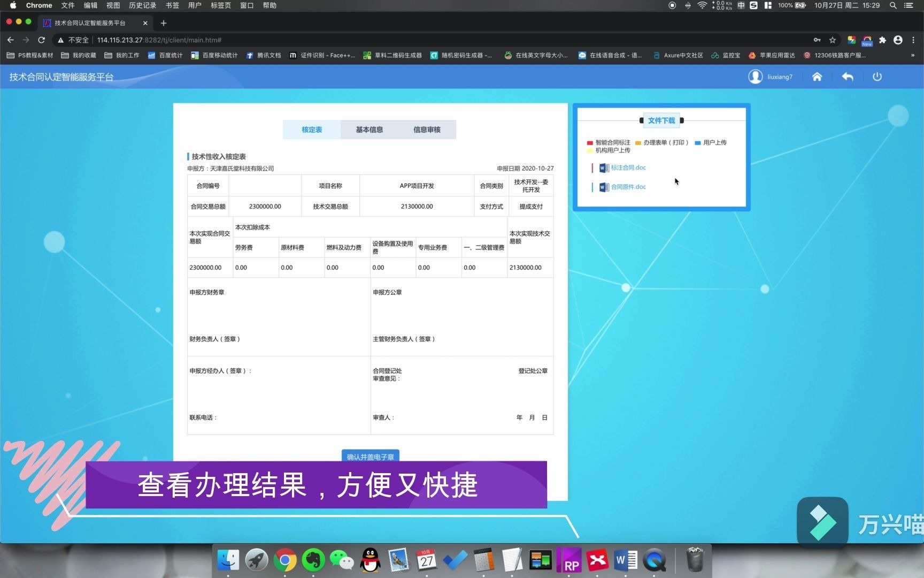The height and width of the screenshot is (578, 924).
Task: Open the Trash in the dock
Action: 695,560
